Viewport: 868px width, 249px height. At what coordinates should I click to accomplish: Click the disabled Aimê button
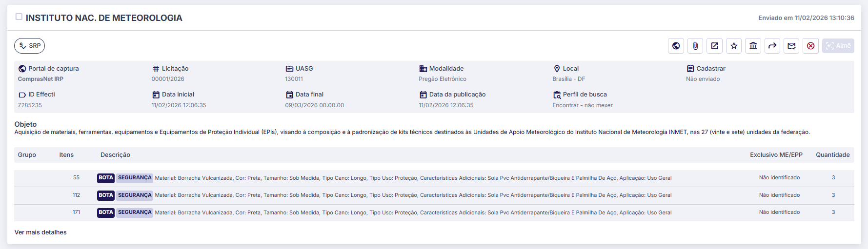pyautogui.click(x=838, y=46)
